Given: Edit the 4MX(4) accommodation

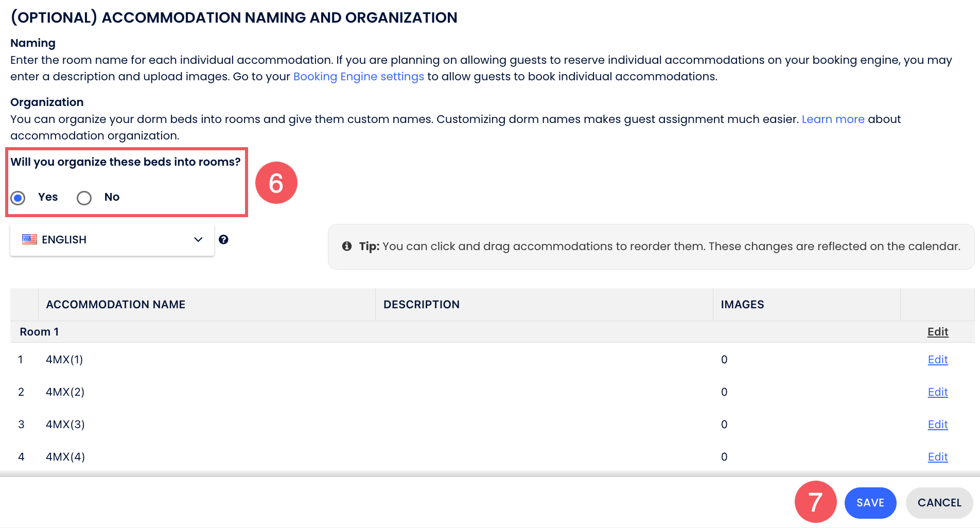Looking at the screenshot, I should (937, 457).
